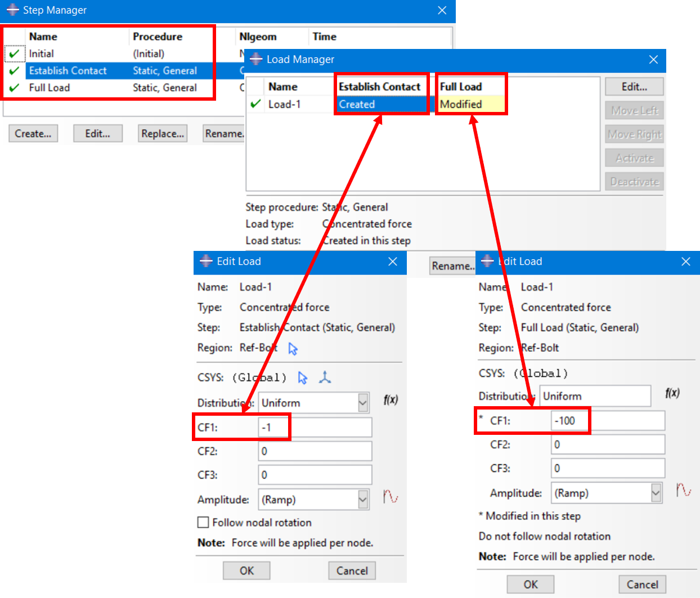Image resolution: width=700 pixels, height=598 pixels.
Task: Open amplitude curve icon in right Edit Load
Action: [x=683, y=490]
